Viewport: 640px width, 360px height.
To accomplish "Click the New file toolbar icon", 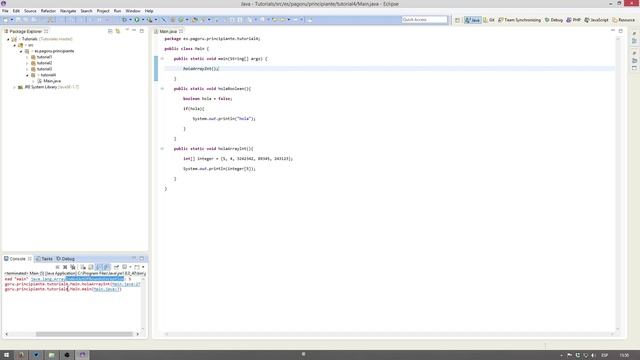I will [6, 20].
